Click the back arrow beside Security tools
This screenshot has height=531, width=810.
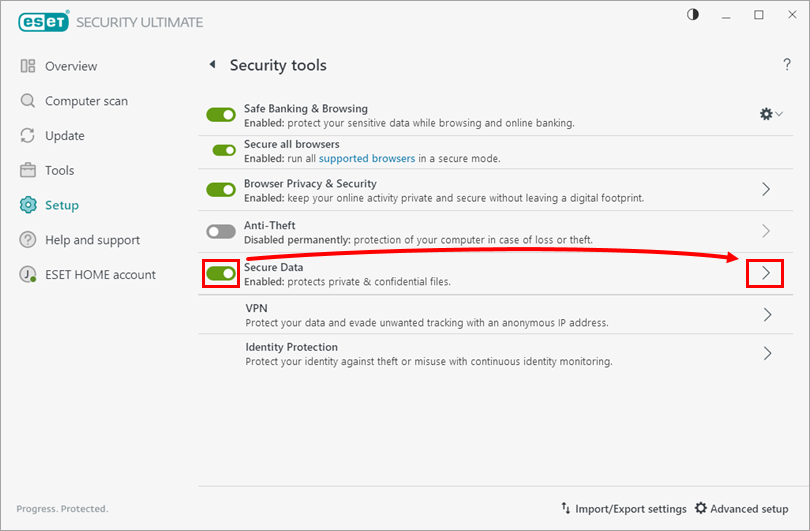click(212, 65)
